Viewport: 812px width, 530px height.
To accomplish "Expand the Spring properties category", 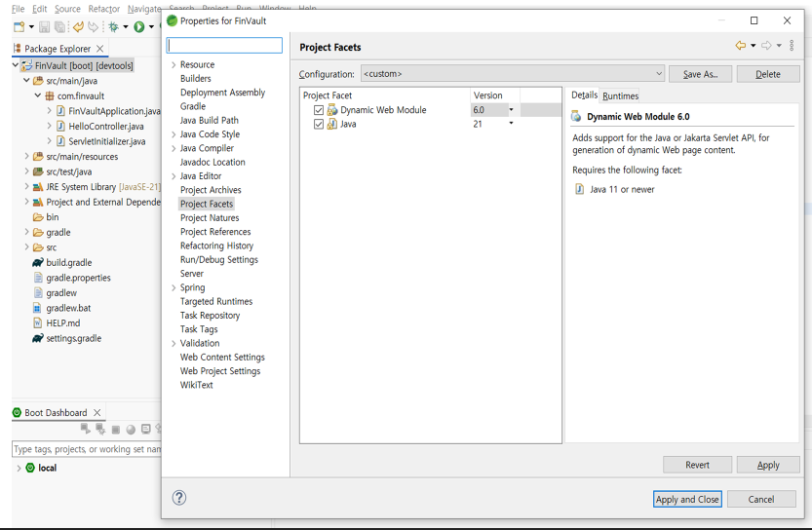I will (174, 287).
